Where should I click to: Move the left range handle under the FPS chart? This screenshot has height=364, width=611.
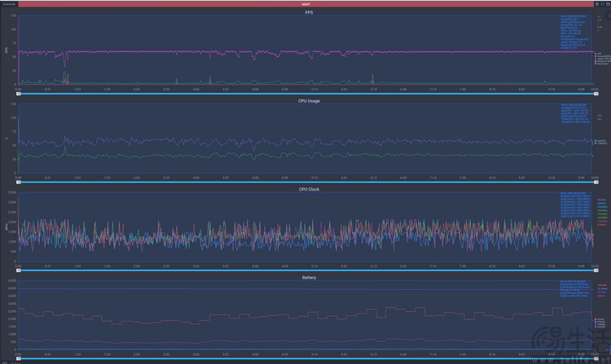18,94
